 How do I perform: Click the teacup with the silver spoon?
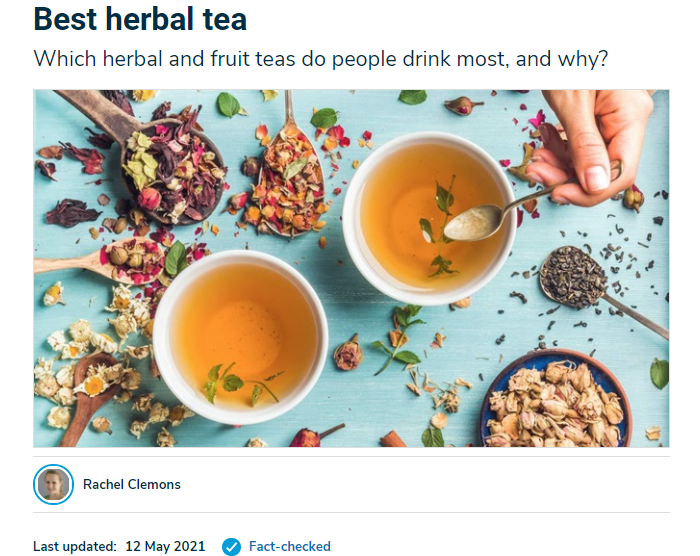click(429, 219)
